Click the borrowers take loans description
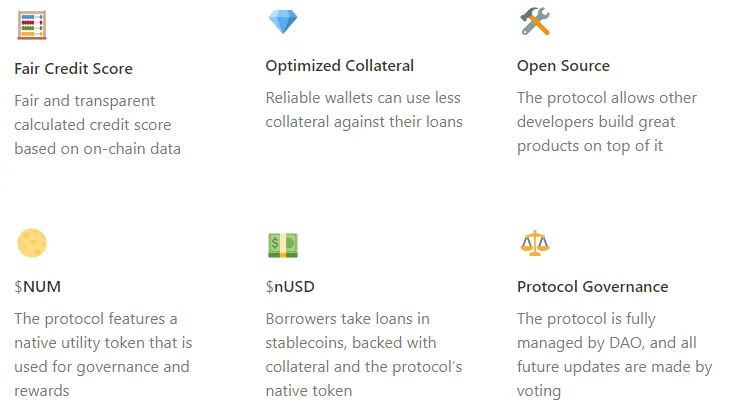This screenshot has width=732, height=420. click(364, 355)
